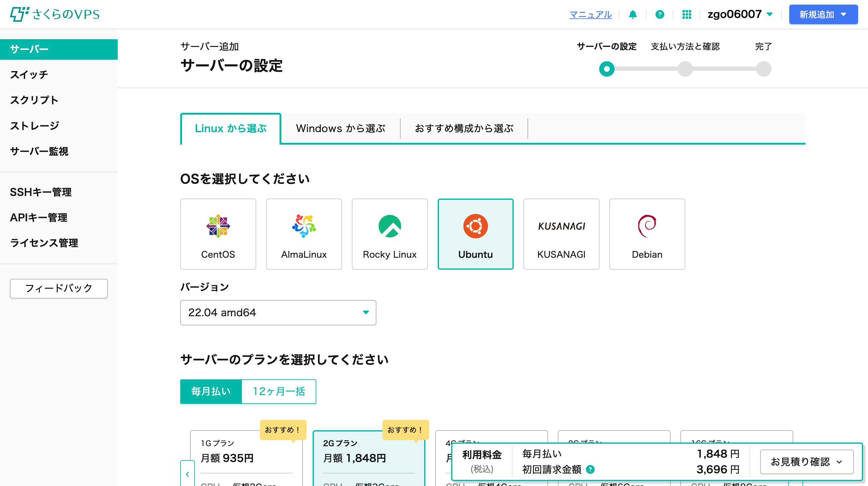The image size is (868, 486).
Task: Open the help icon in the top bar
Action: coord(660,14)
